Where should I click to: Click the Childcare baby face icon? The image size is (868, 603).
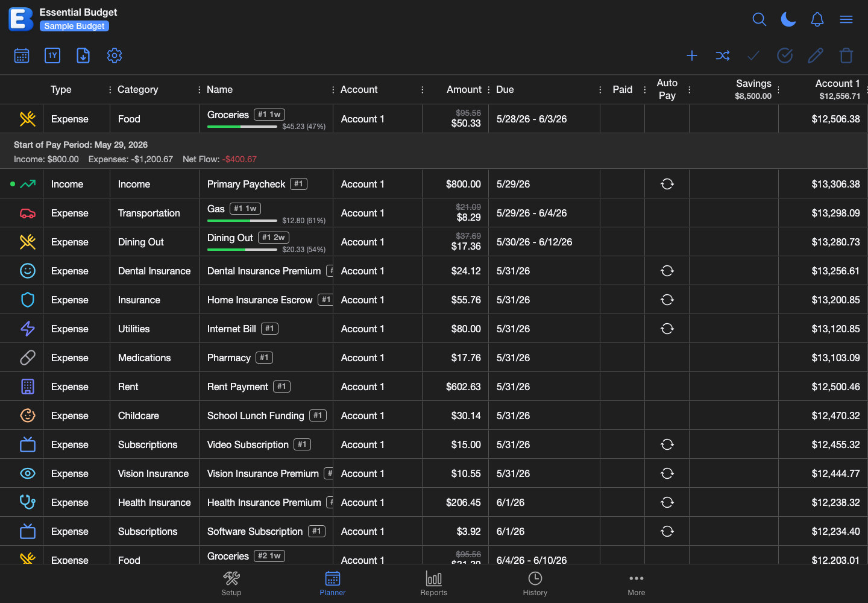pyautogui.click(x=28, y=415)
